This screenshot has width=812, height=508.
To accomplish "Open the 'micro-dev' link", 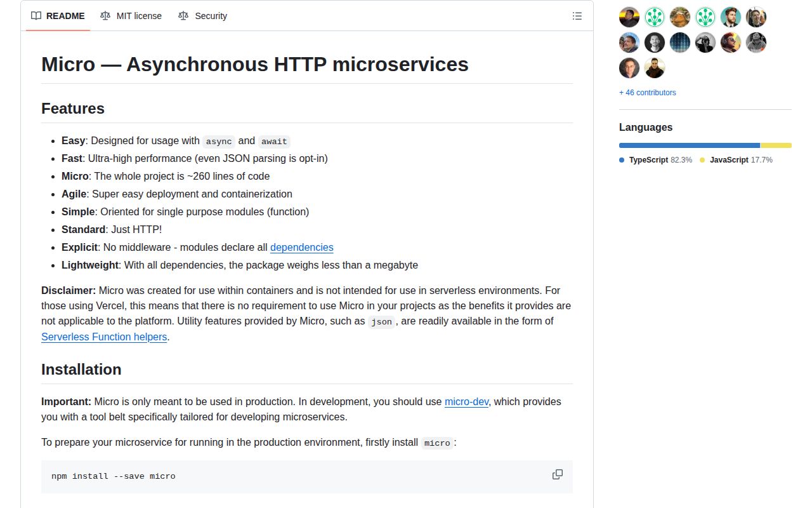I will (467, 402).
